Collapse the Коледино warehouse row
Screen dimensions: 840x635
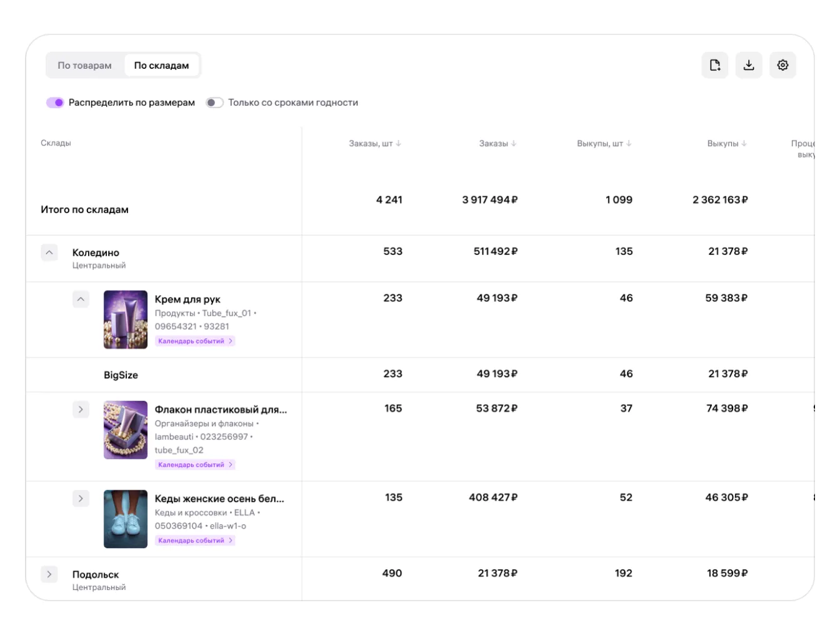[x=49, y=252]
